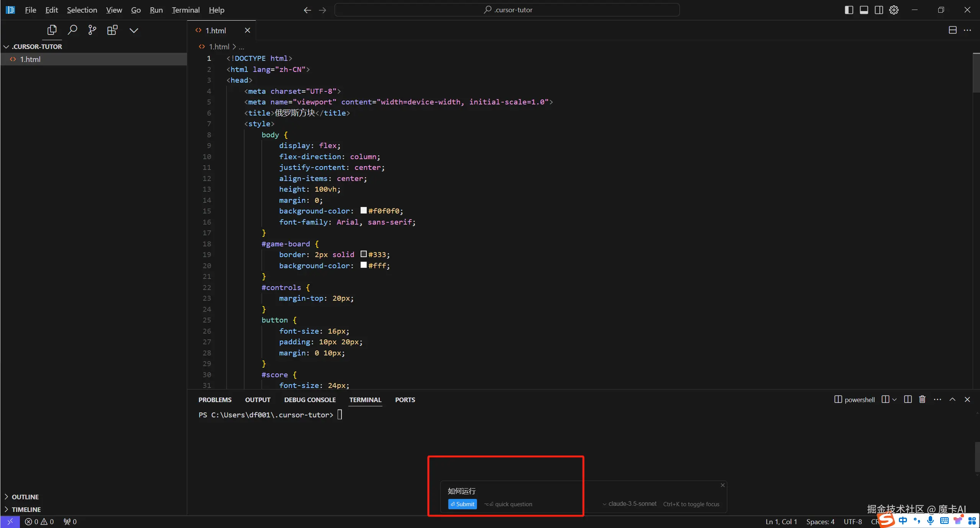This screenshot has width=980, height=528.
Task: Expand the TIMELINE section
Action: pos(26,509)
